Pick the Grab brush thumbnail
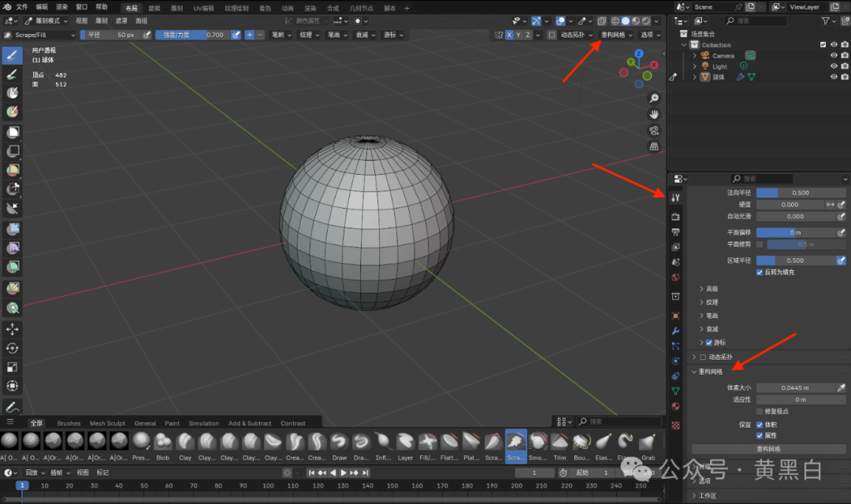This screenshot has height=504, width=851. 648,442
